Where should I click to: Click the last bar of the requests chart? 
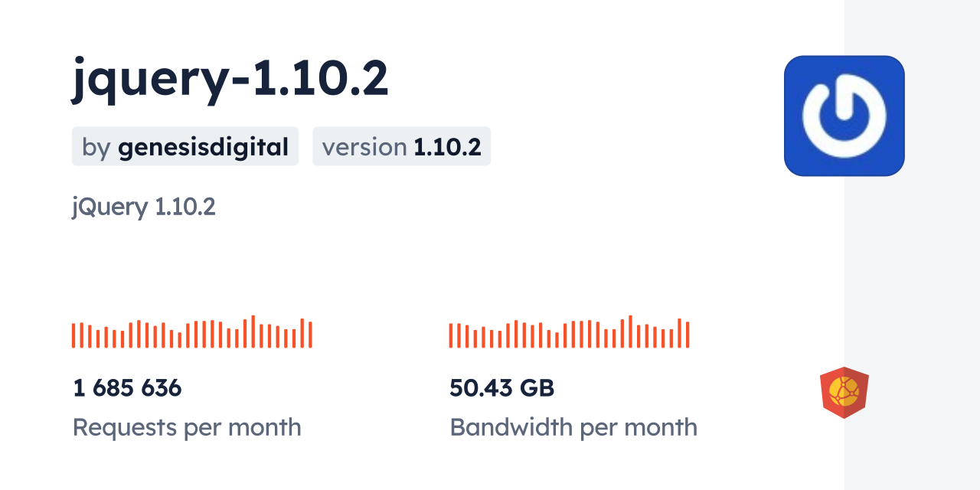310,335
